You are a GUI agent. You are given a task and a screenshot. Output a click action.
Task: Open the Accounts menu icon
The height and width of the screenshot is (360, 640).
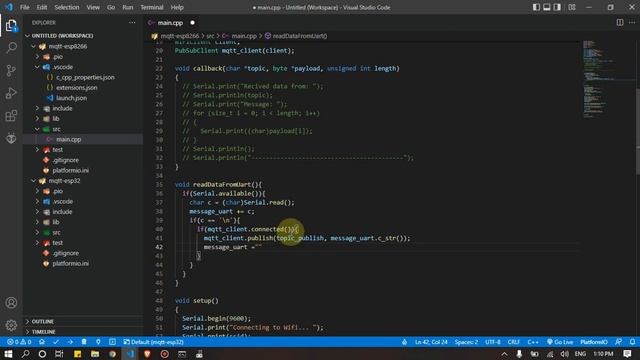pyautogui.click(x=11, y=303)
